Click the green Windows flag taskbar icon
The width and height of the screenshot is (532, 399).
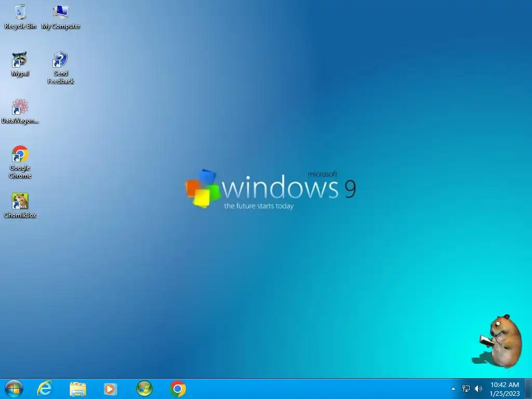tap(144, 389)
